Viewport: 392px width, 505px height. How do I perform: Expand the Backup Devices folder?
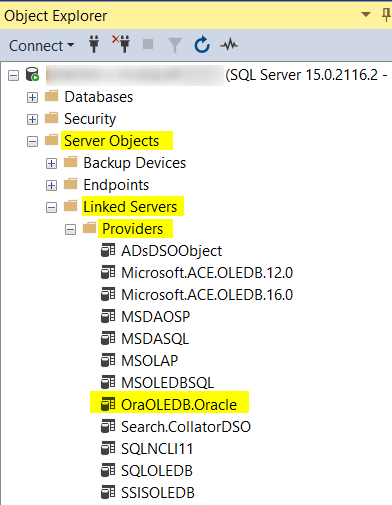pos(51,164)
